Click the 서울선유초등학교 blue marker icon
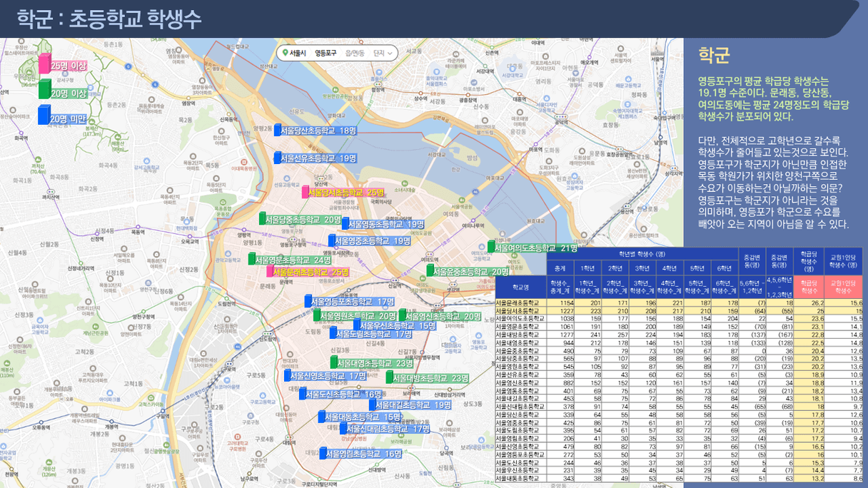Image resolution: width=868 pixels, height=488 pixels. 278,158
